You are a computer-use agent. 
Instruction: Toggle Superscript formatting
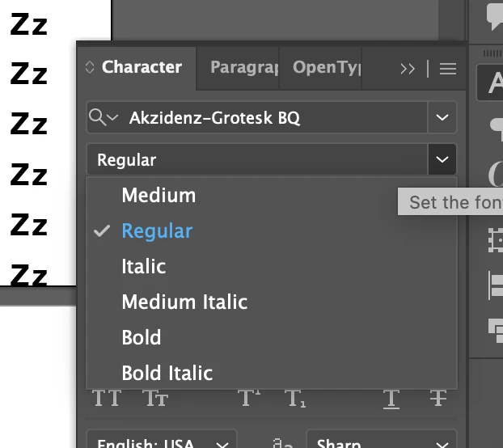click(x=249, y=399)
